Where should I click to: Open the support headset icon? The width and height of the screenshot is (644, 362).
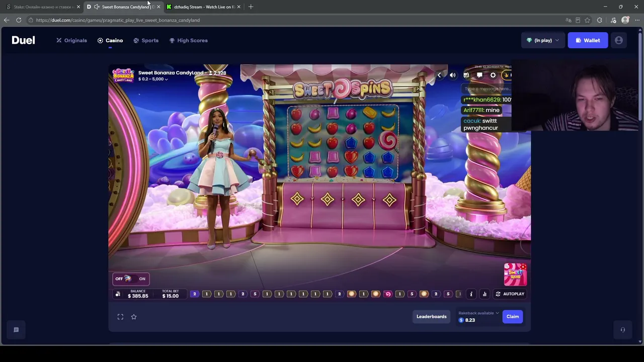click(x=623, y=330)
